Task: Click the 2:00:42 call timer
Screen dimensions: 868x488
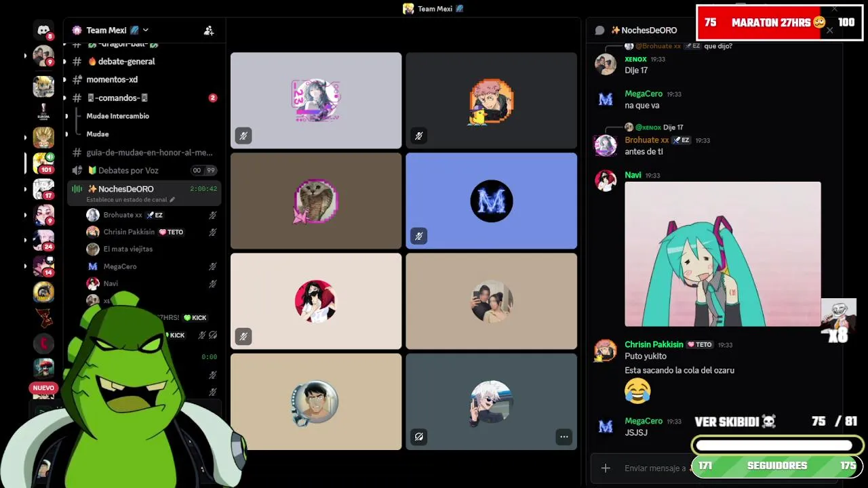Action: click(x=203, y=189)
